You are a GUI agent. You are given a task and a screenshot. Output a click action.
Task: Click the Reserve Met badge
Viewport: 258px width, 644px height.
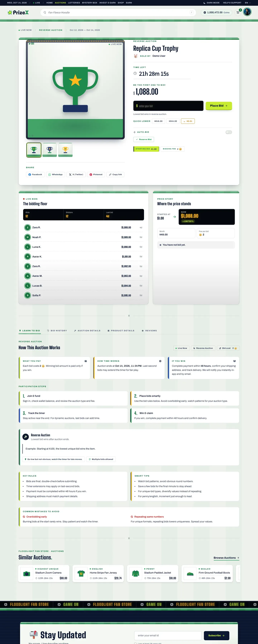pos(144,140)
